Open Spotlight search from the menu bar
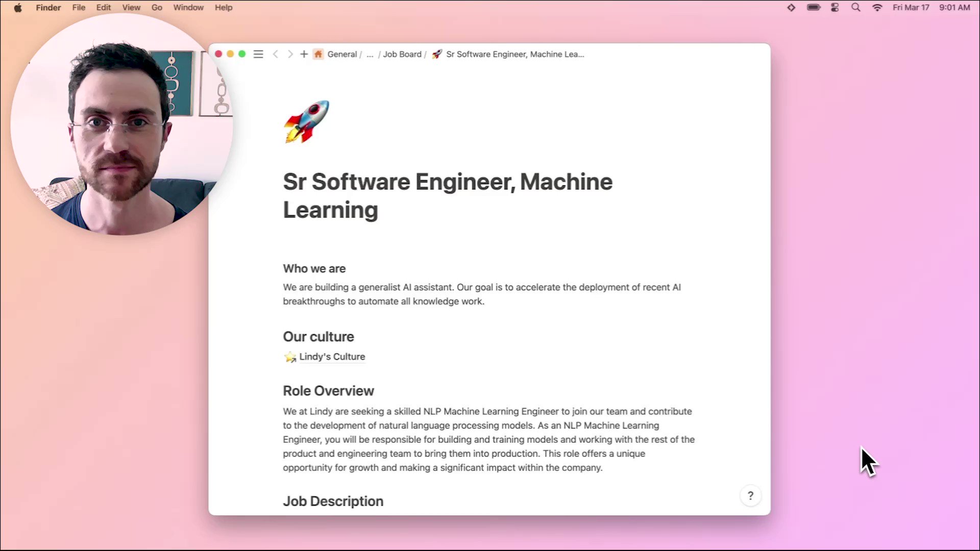The height and width of the screenshot is (551, 980). (856, 8)
